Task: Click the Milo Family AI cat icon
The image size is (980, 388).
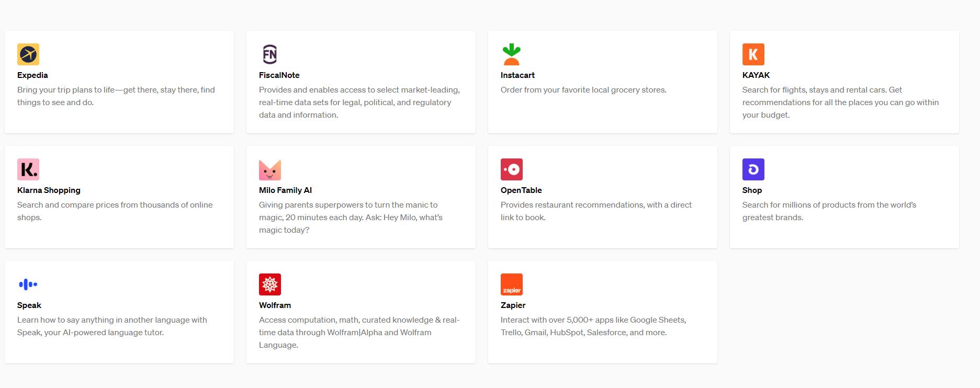Action: 270,169
